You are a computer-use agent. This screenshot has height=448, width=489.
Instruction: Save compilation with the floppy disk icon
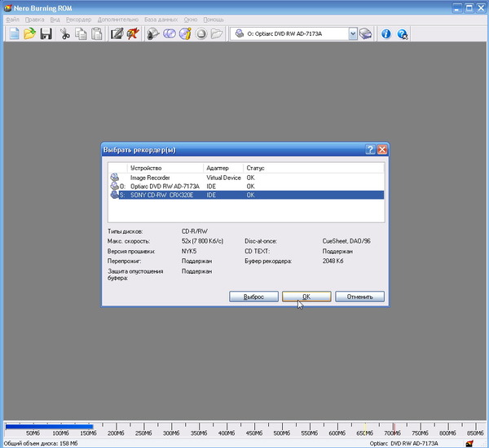click(46, 33)
